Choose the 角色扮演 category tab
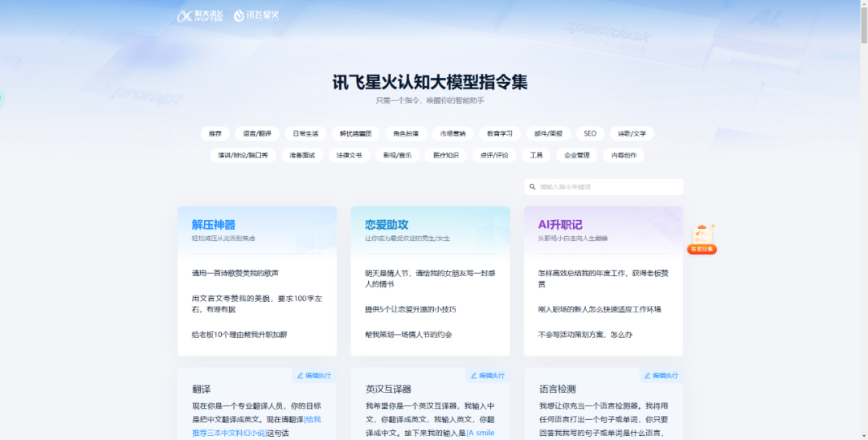Screen dimensions: 868x440 (406, 133)
